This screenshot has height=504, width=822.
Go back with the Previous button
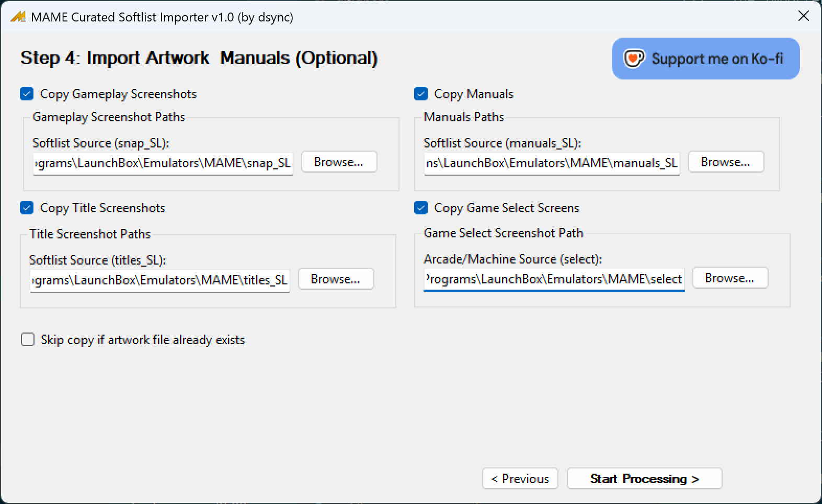point(520,478)
